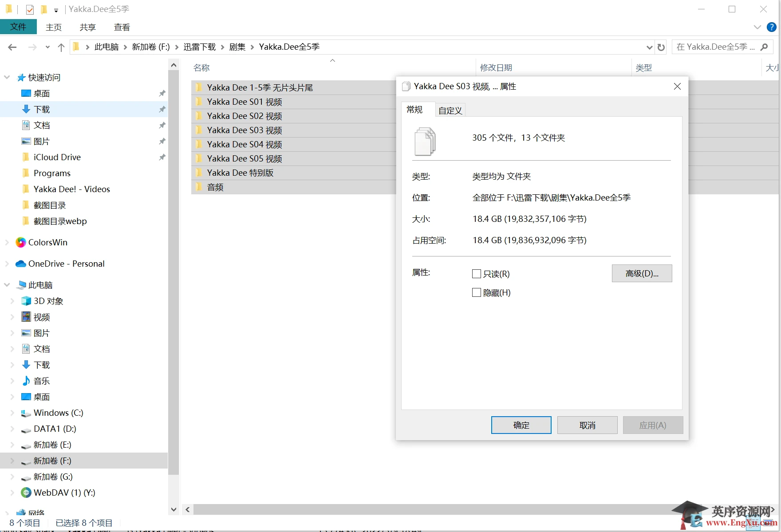Viewport: 781px width, 532px height.
Task: Open the 共享 ribbon tab
Action: [x=88, y=27]
